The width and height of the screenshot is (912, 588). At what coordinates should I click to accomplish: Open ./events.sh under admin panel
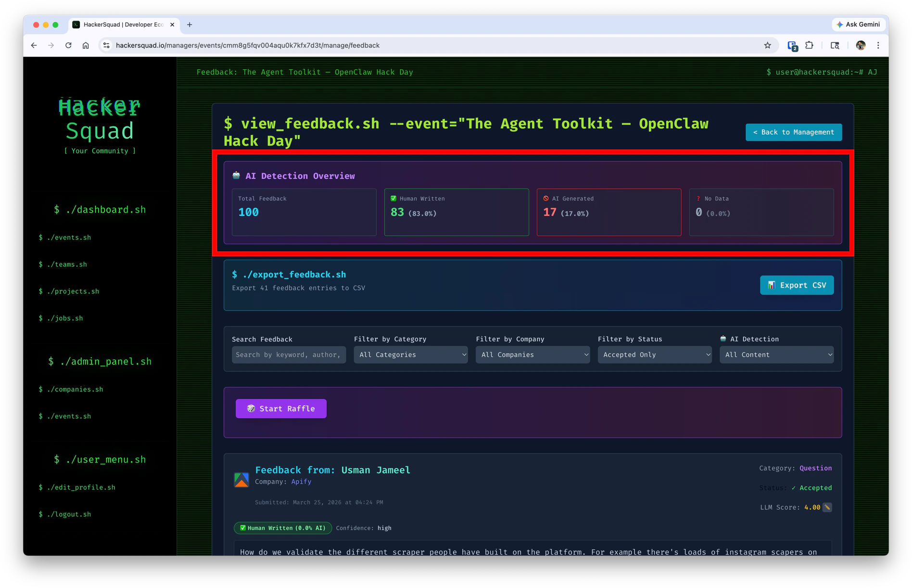coord(64,416)
